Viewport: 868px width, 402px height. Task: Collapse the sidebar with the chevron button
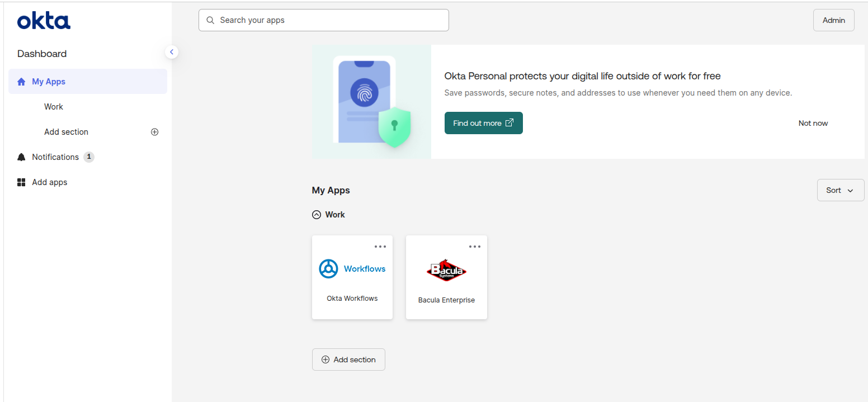172,52
